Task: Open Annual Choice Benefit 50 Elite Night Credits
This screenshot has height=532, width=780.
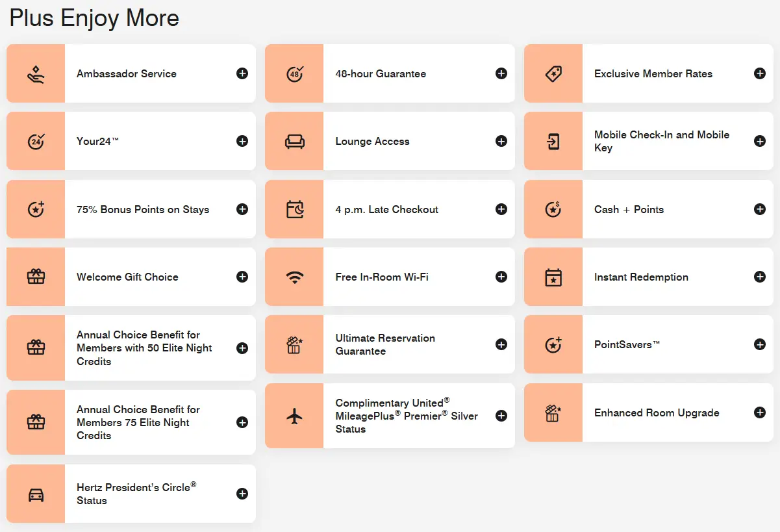Action: (144, 348)
